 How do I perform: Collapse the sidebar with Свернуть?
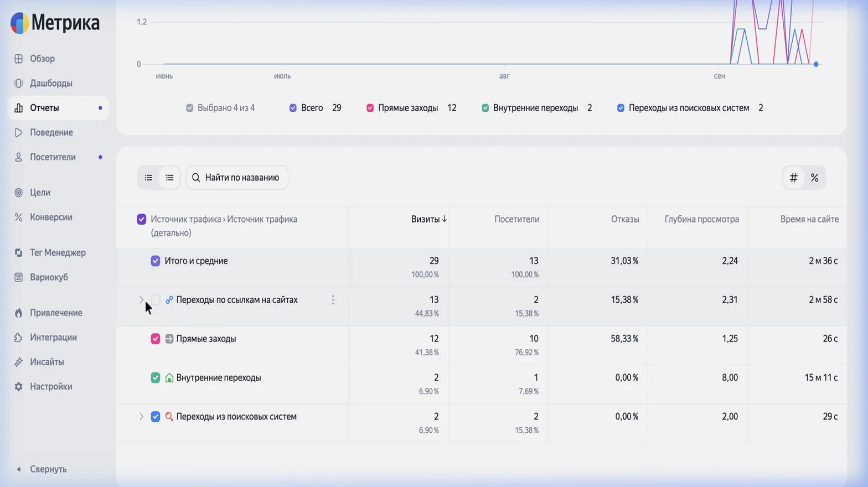tap(41, 469)
